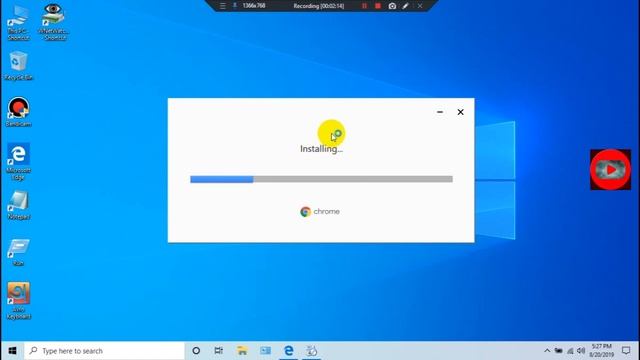Image resolution: width=640 pixels, height=360 pixels.
Task: Open Task View on the taskbar
Action: pyautogui.click(x=219, y=351)
